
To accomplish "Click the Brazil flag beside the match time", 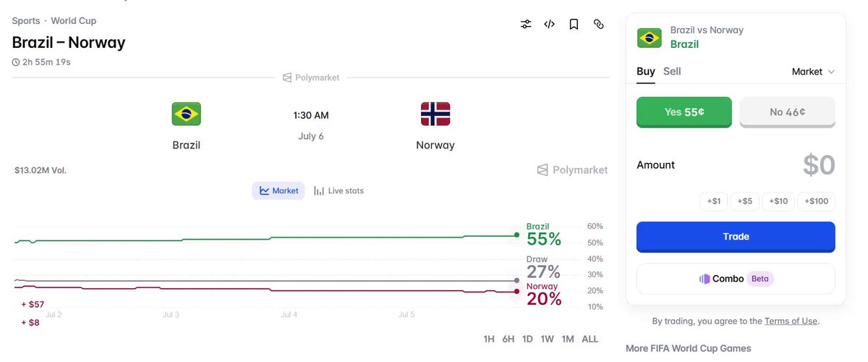I will point(186,114).
